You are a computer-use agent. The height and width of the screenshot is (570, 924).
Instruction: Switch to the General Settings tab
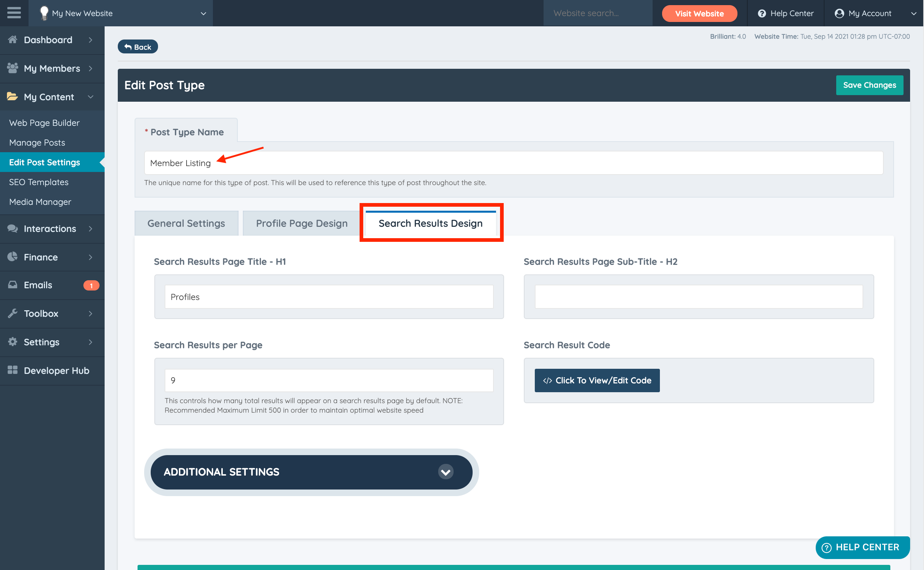pos(186,224)
